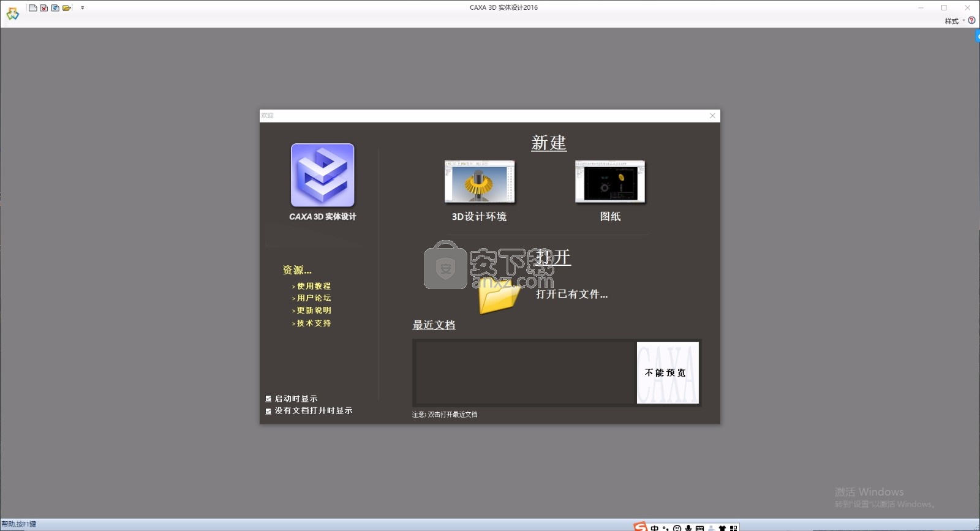Open the IME skin shirt icon
This screenshot has width=980, height=531.
[722, 528]
